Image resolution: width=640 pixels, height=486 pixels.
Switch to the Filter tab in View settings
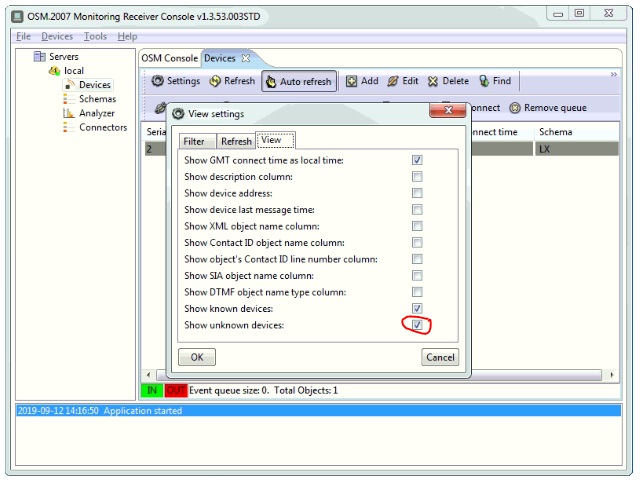click(193, 141)
